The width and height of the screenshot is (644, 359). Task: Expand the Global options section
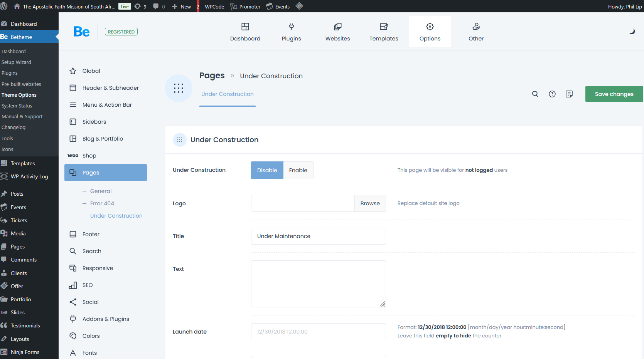91,71
